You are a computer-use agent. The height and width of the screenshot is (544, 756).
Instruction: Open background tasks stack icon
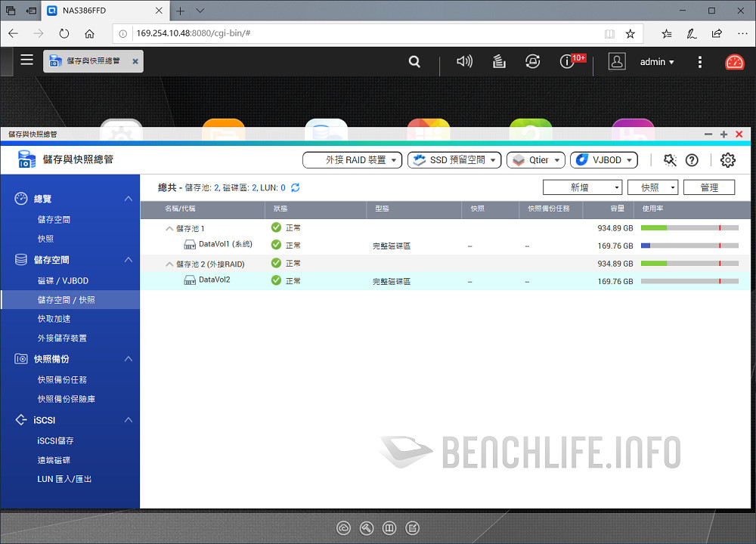499,62
